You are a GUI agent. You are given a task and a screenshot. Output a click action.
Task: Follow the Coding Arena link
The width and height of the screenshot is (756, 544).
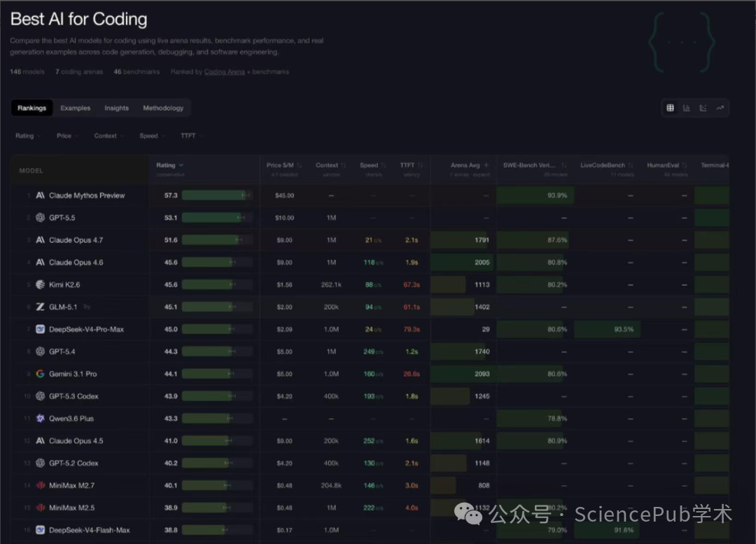(x=224, y=72)
